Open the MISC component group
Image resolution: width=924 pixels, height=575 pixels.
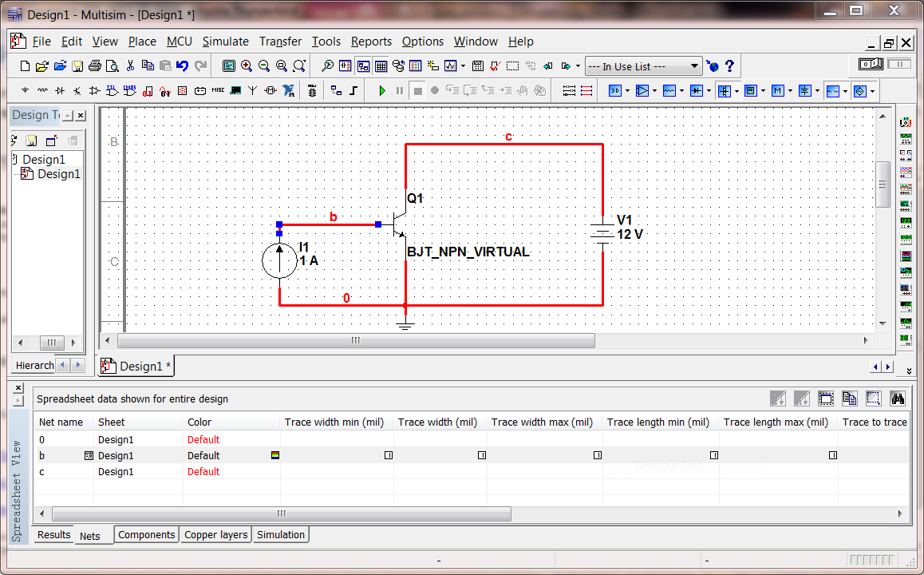pyautogui.click(x=218, y=90)
